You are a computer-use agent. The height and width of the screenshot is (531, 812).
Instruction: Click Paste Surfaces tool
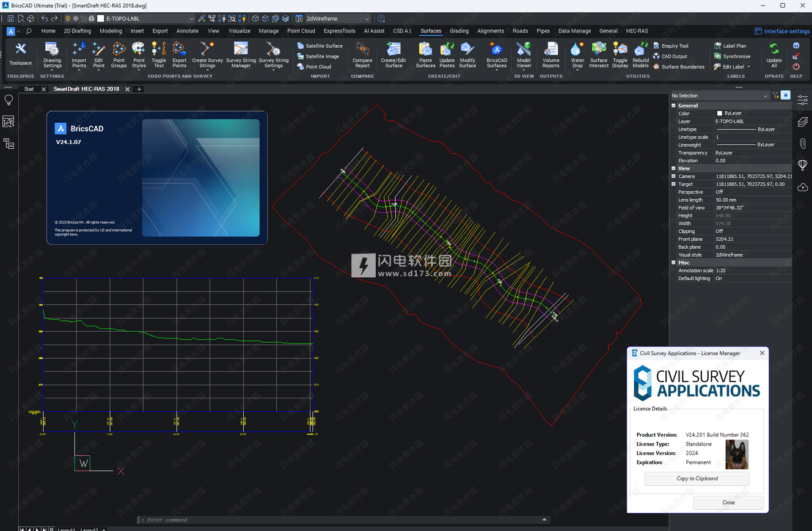coord(426,55)
